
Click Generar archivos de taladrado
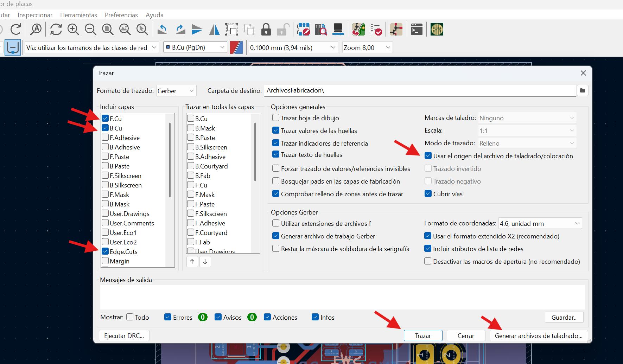pos(539,336)
